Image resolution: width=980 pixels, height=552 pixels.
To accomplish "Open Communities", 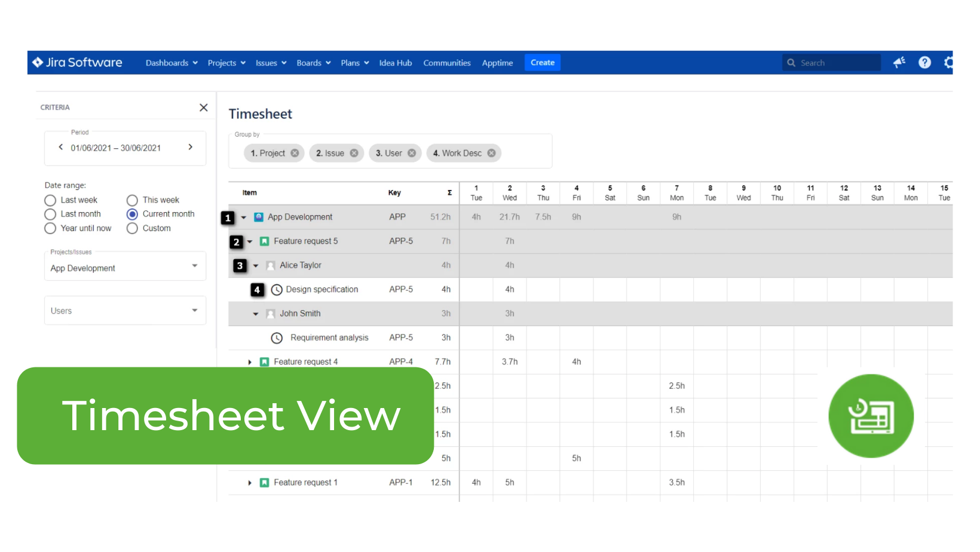I will tap(447, 63).
